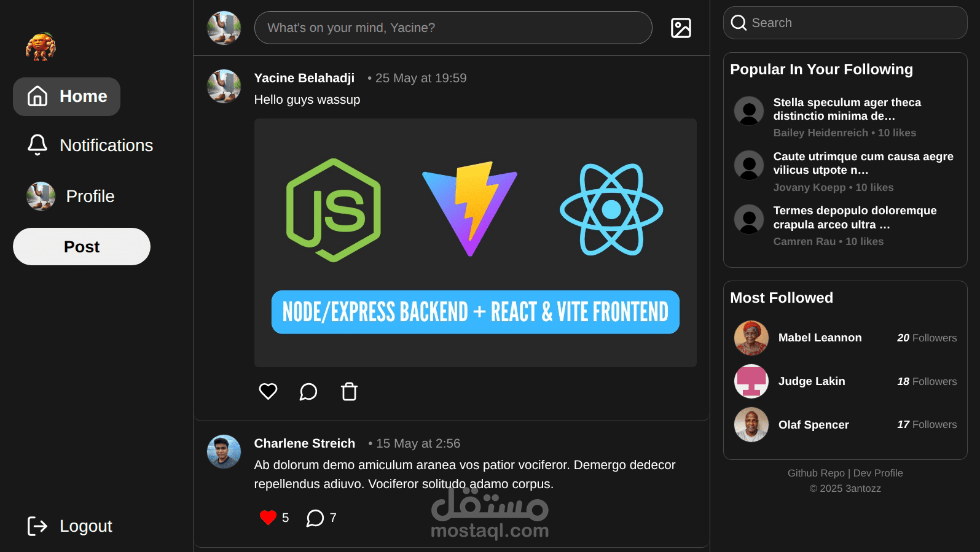
Task: Like Yacine's post with the heart icon
Action: coord(268,391)
